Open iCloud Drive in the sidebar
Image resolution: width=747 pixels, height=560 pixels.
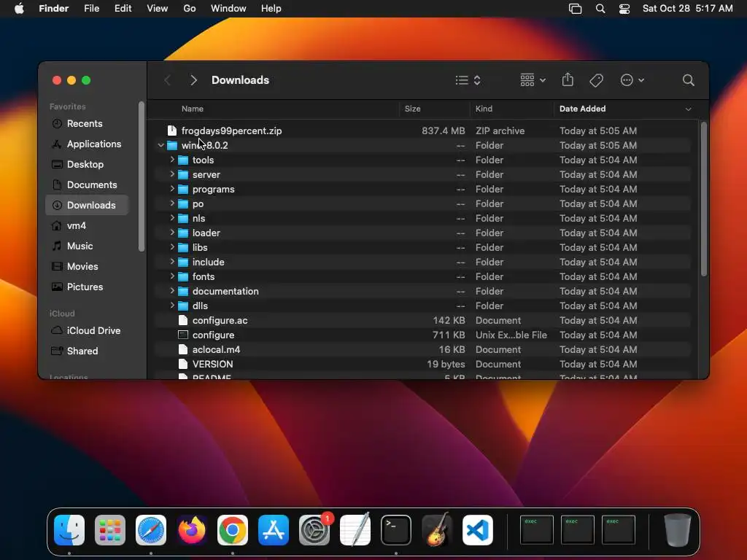tap(87, 330)
